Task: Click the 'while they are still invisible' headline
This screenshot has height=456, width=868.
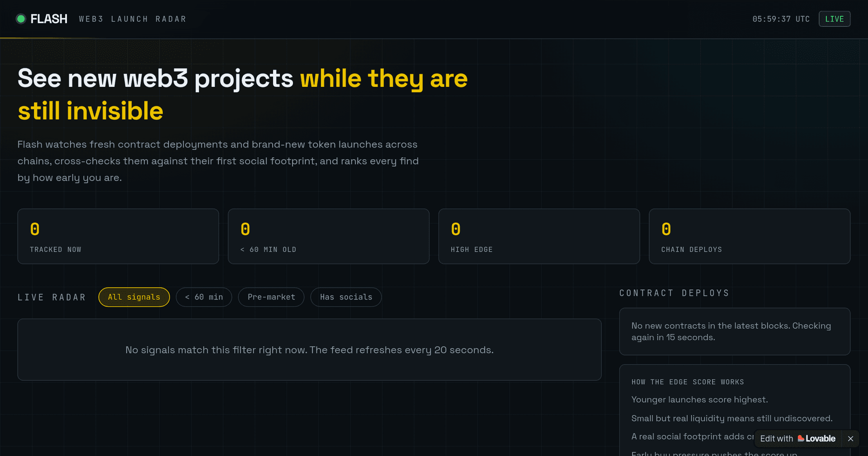Action: [x=243, y=95]
